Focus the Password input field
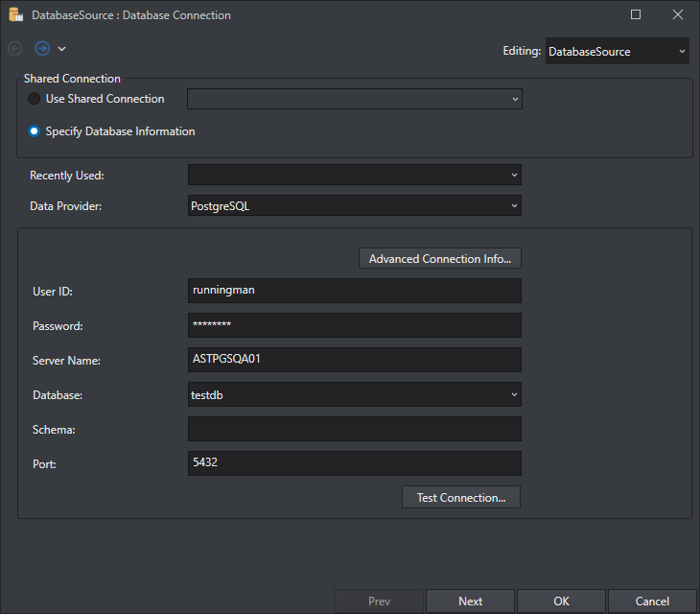Screen dimensions: 700x614 pos(354,325)
